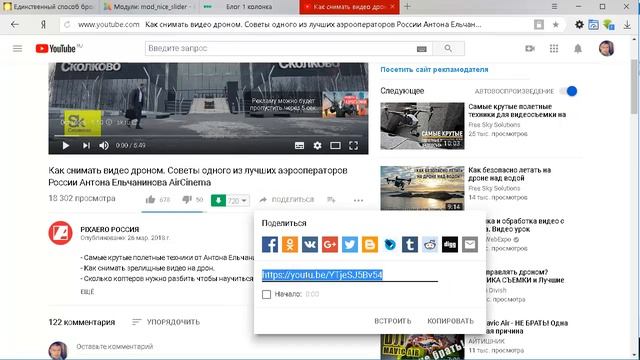The image size is (640, 360).
Task: Open player settings gear
Action: [x=317, y=145]
